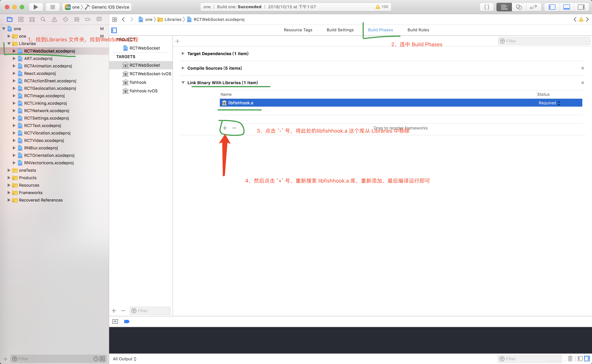Click the trash icon in debug console
592x364 pixels.
(x=570, y=358)
